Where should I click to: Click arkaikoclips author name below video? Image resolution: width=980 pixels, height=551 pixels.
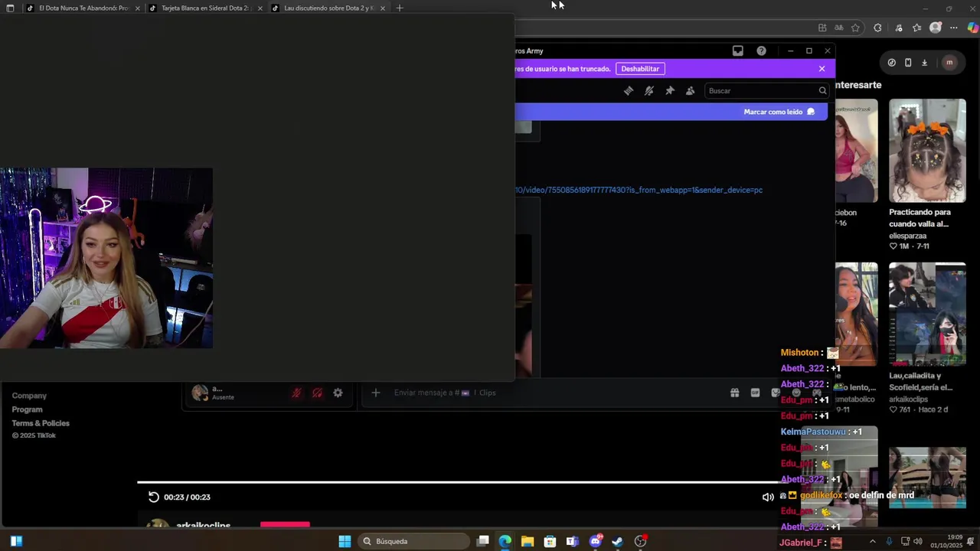(x=203, y=526)
